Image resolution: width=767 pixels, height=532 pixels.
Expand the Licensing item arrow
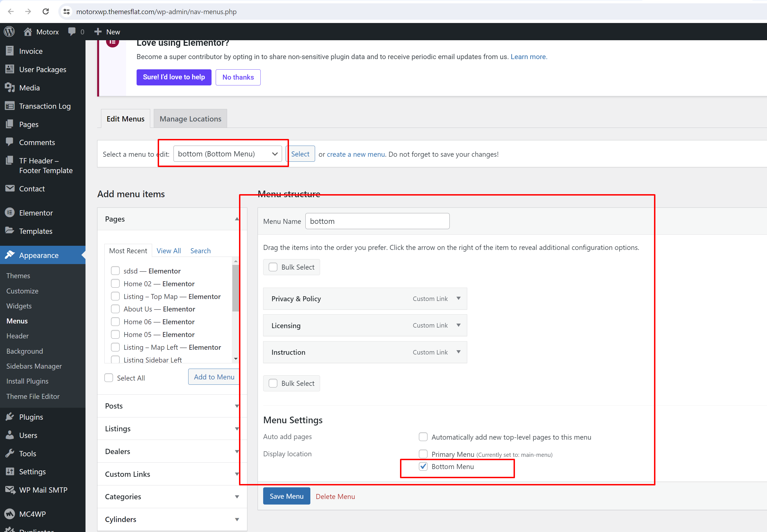(x=459, y=325)
